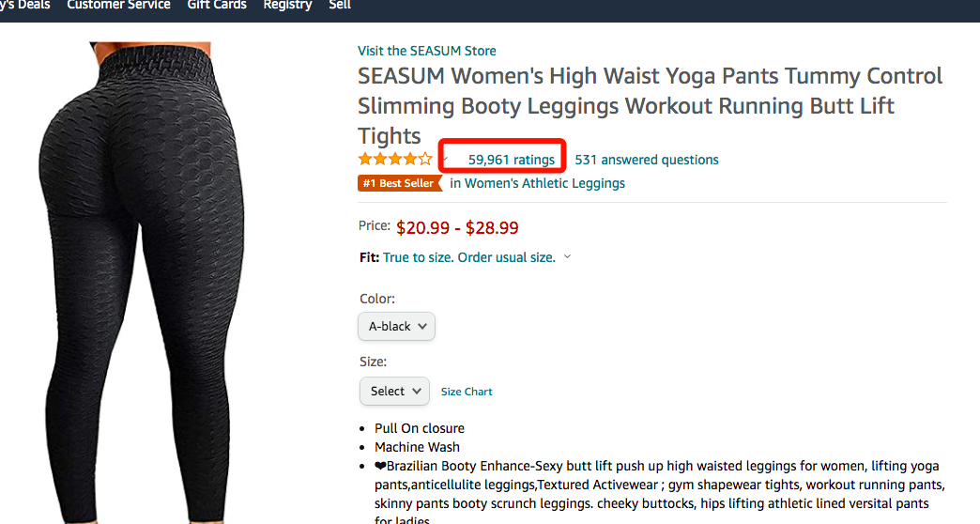This screenshot has height=524, width=980.
Task: Open the 59,961 ratings link
Action: 512,160
